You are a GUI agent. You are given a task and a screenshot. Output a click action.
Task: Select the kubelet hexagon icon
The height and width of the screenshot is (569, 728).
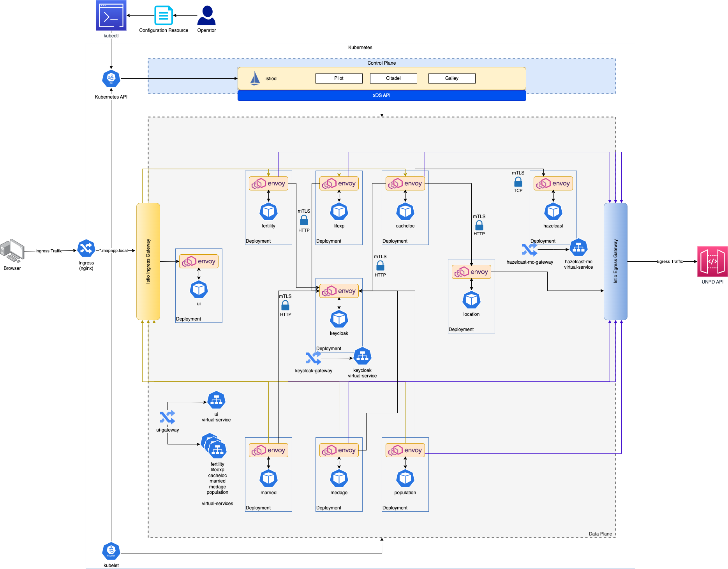click(111, 551)
